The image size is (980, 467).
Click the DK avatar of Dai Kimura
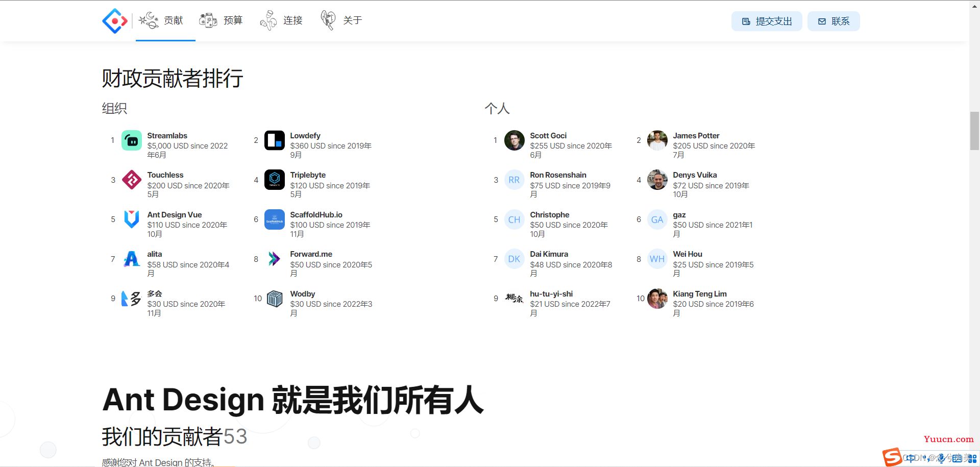[x=514, y=259]
